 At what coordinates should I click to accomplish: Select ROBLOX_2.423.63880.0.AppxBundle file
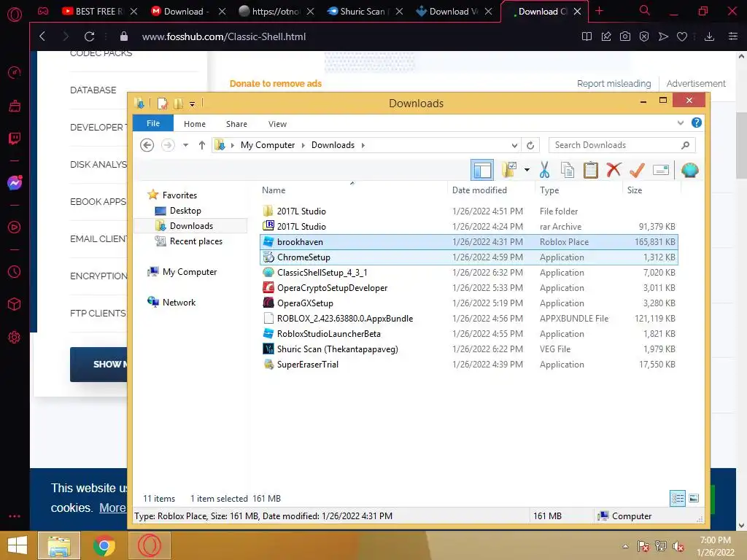point(469,319)
